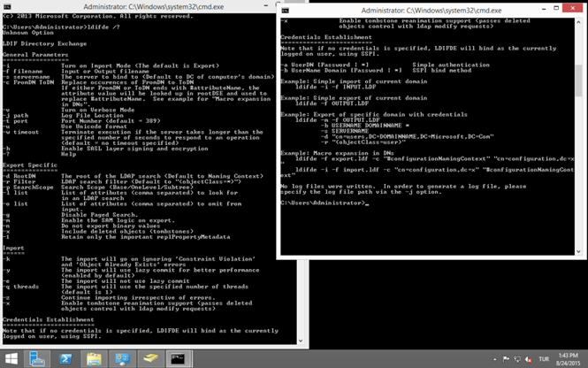Click the "-s servername" parameter
Viewport: 588px width, 368px height.
pyautogui.click(x=27, y=77)
